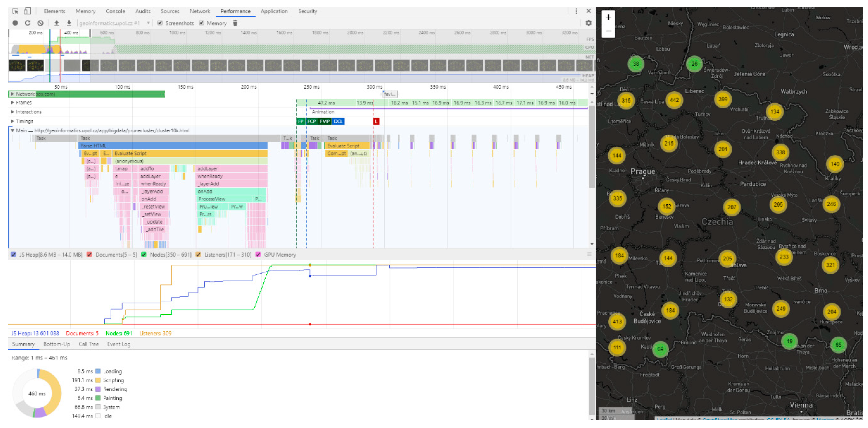Image resolution: width=868 pixels, height=428 pixels.
Task: Open the Audits tab
Action: [x=143, y=11]
